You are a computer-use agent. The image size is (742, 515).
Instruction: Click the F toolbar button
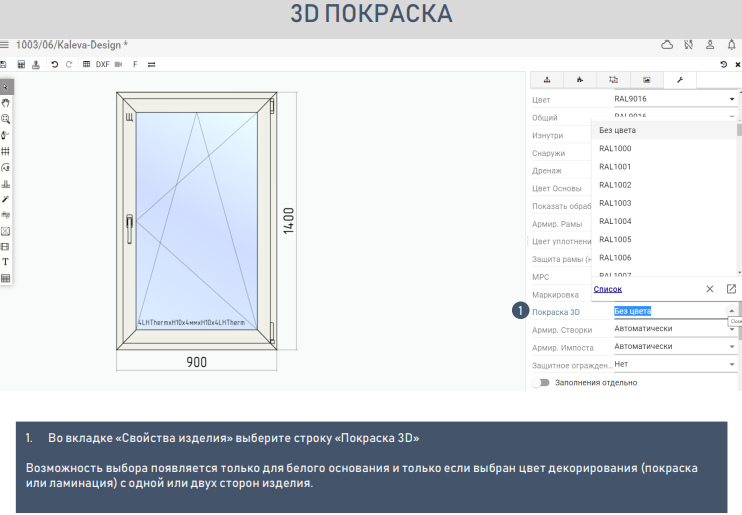(x=135, y=64)
